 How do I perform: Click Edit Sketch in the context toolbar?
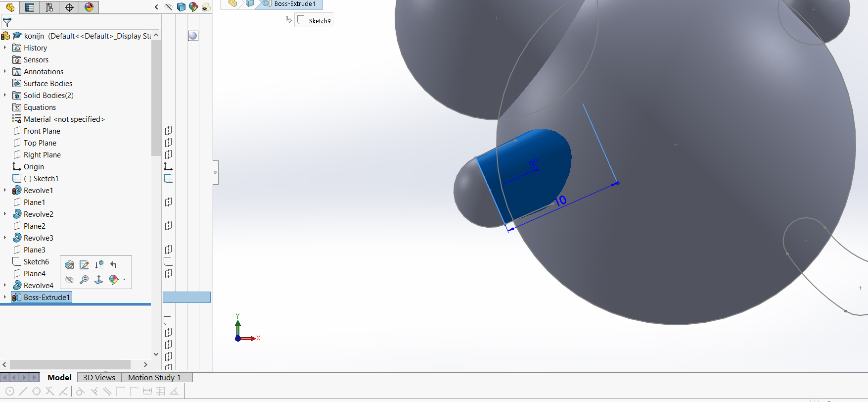(84, 265)
